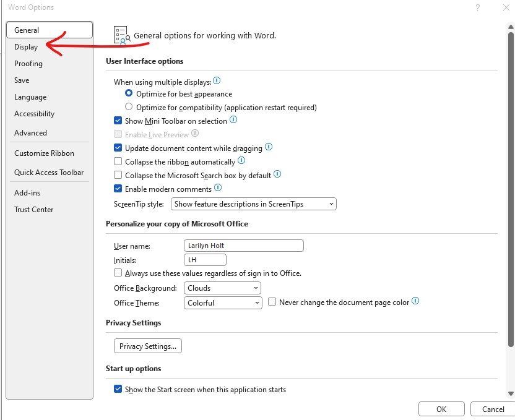Click the User Interface options heading

tap(144, 61)
